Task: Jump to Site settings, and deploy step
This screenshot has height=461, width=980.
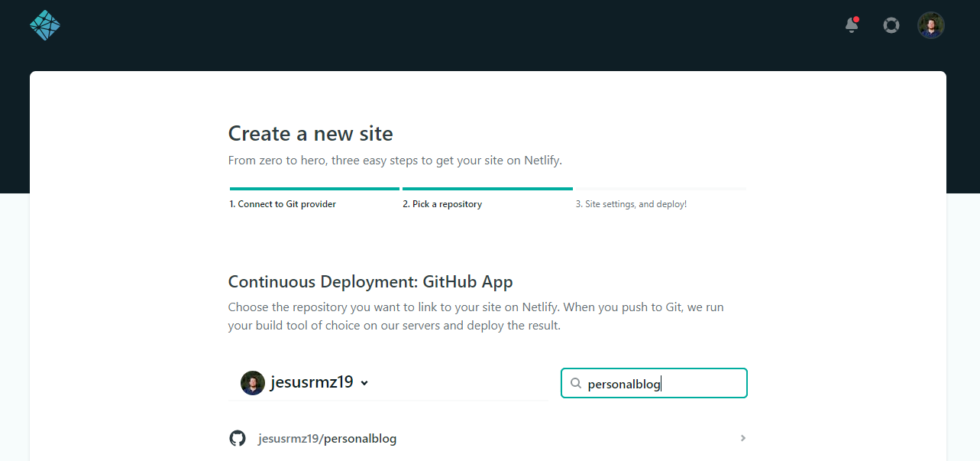Action: [x=631, y=204]
